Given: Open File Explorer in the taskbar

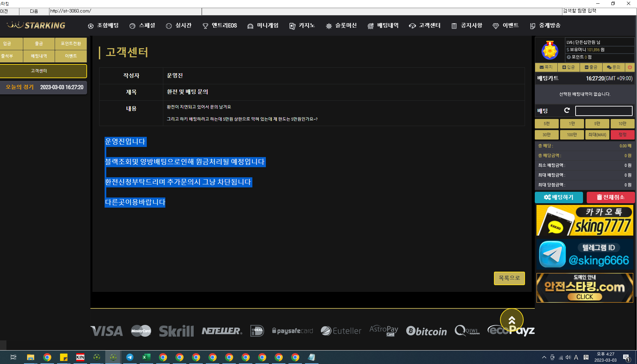Looking at the screenshot, I should tap(31, 357).
